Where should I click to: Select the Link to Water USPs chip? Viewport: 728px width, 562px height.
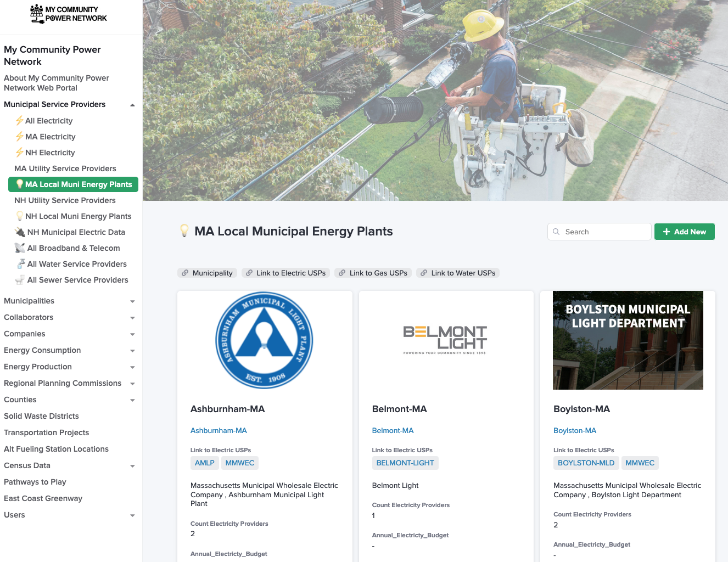pos(458,273)
